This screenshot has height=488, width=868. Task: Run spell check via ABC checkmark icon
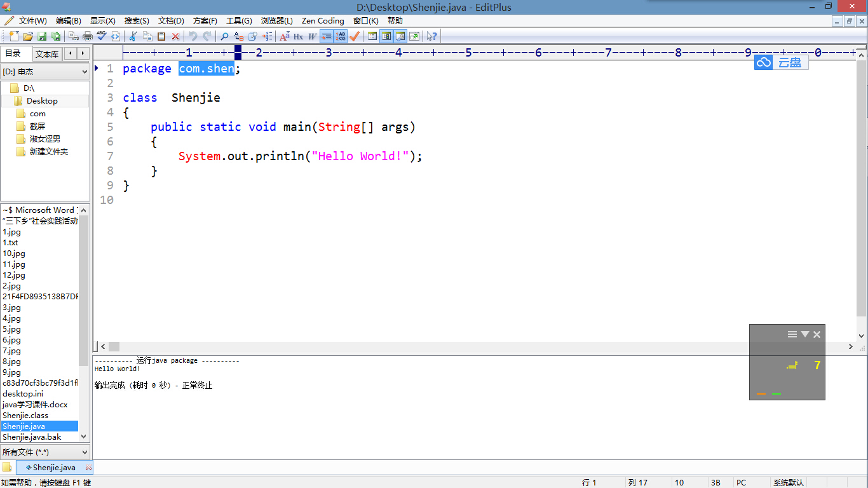tap(100, 36)
